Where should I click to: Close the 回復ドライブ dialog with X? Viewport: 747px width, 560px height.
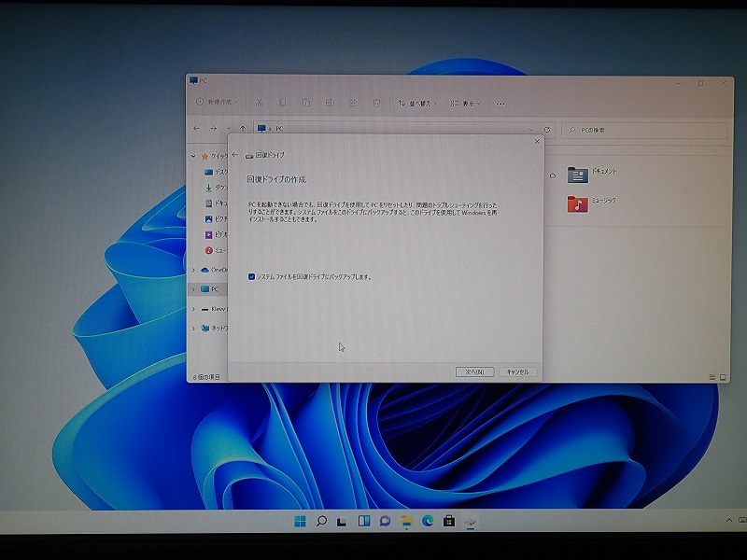(537, 142)
